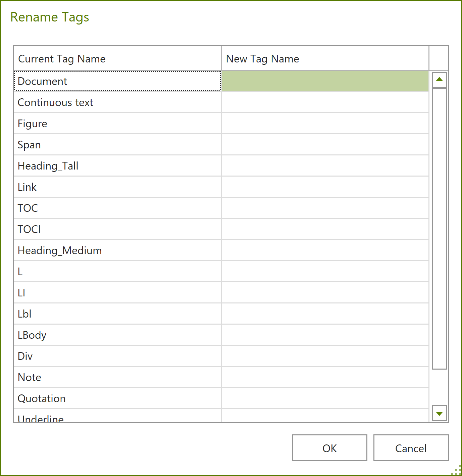This screenshot has width=462, height=476.
Task: Edit new tag name for L
Action: [x=325, y=271]
